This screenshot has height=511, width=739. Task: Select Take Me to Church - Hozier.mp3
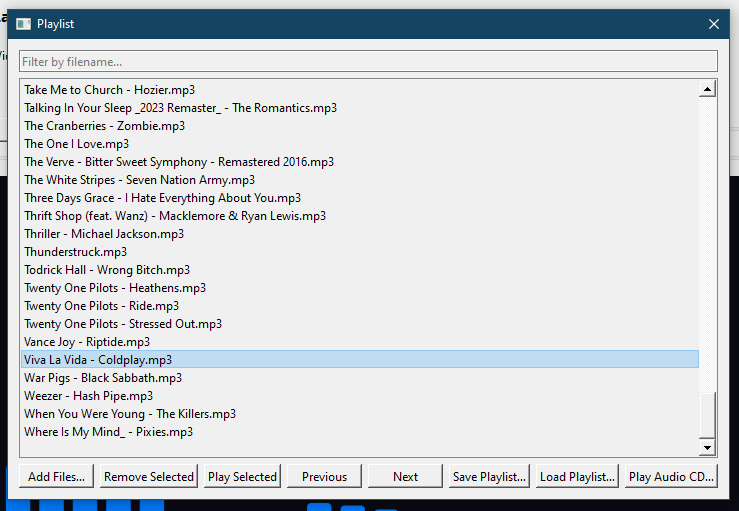coord(360,90)
